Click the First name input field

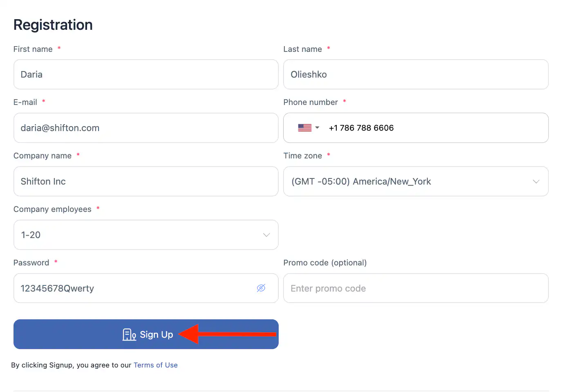click(146, 74)
